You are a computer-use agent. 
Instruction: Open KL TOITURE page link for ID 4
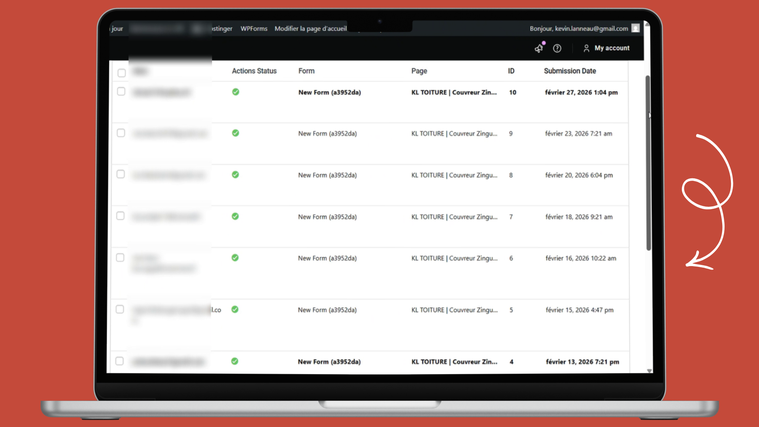point(454,362)
